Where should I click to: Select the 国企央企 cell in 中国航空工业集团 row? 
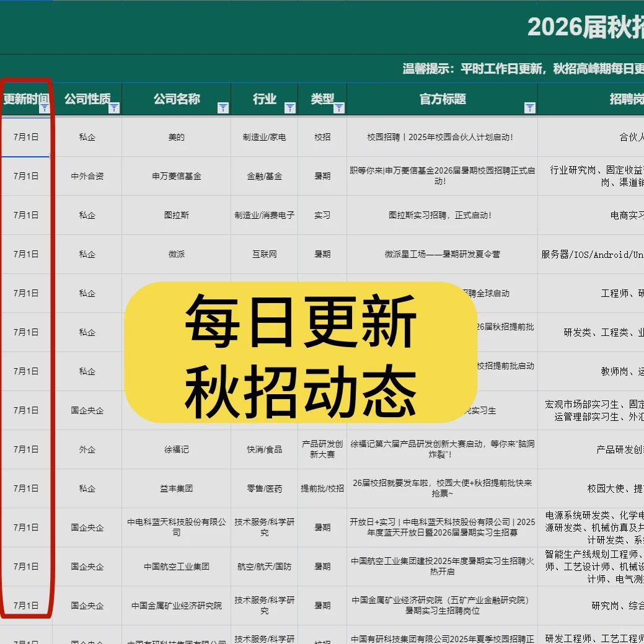click(87, 567)
